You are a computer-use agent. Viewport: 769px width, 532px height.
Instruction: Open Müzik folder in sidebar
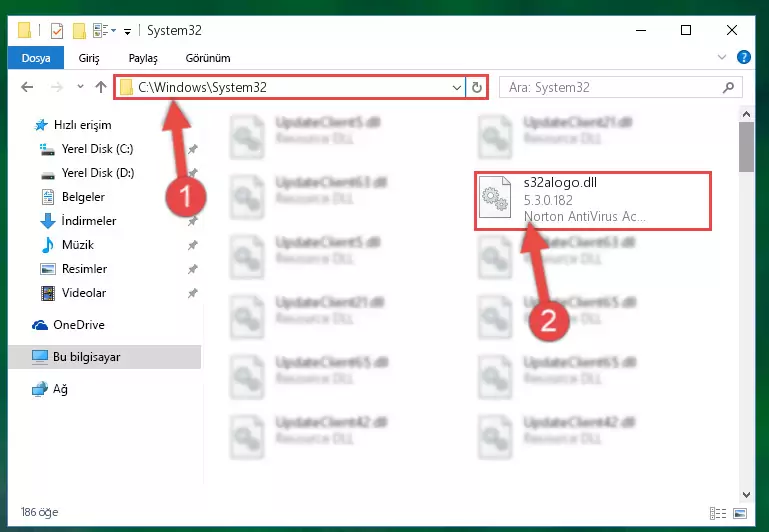67,245
